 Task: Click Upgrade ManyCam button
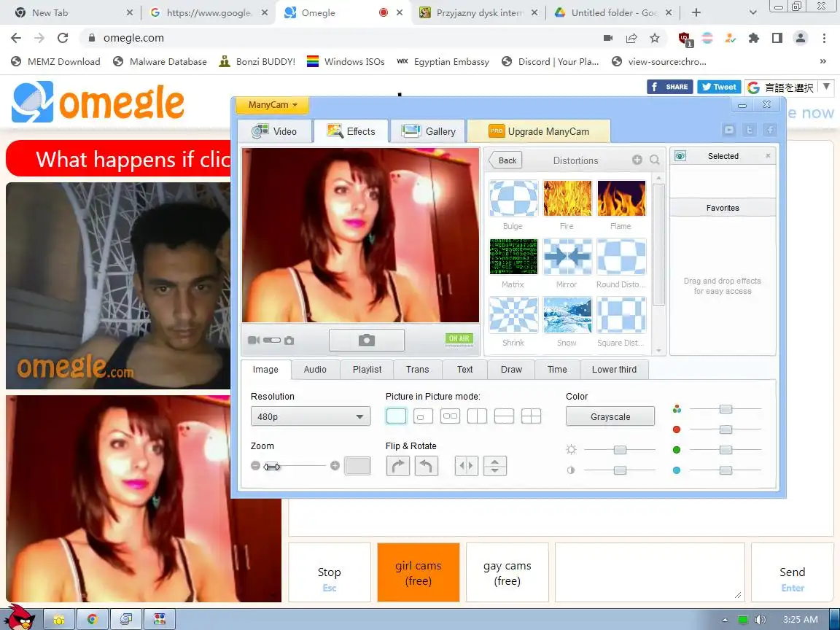(x=538, y=131)
